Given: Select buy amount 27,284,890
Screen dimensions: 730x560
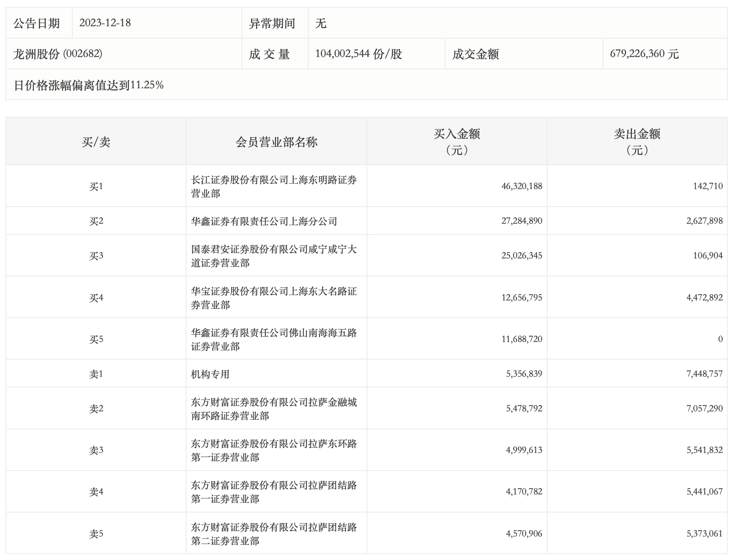Looking at the screenshot, I should (x=522, y=221).
